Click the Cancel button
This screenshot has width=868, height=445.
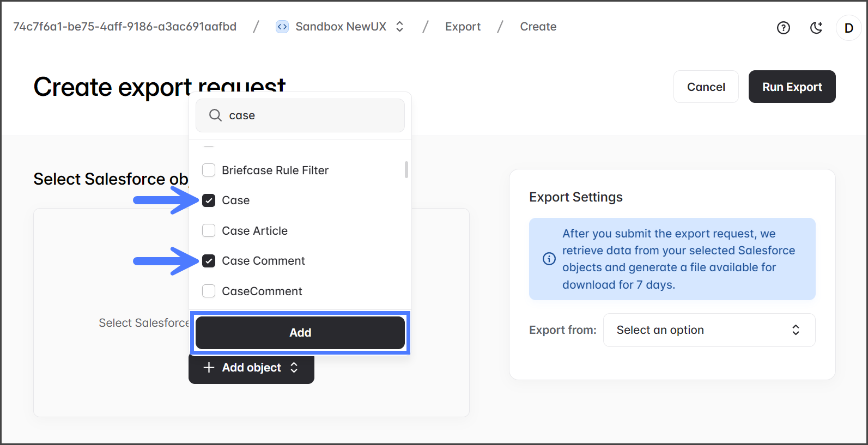coord(706,87)
